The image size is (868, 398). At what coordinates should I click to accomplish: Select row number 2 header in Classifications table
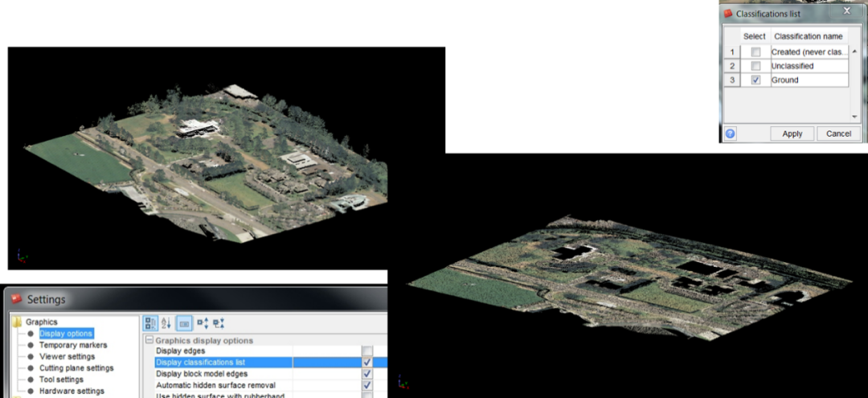(x=732, y=66)
